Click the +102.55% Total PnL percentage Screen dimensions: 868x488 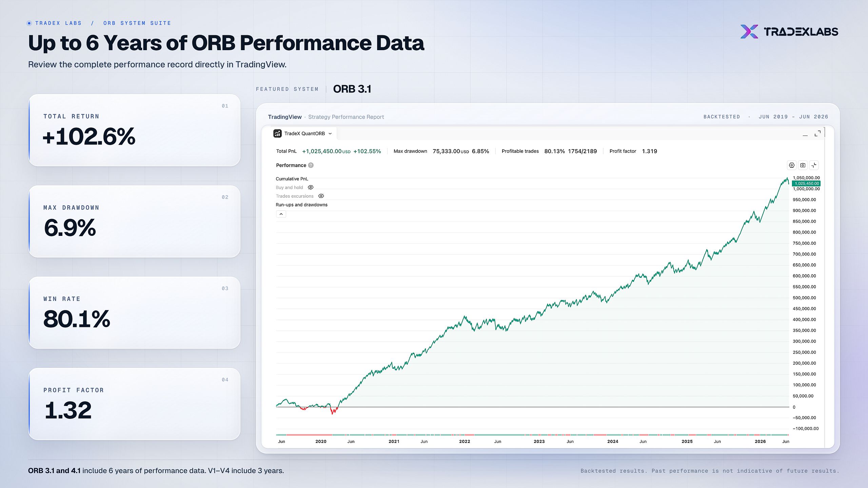[367, 151]
